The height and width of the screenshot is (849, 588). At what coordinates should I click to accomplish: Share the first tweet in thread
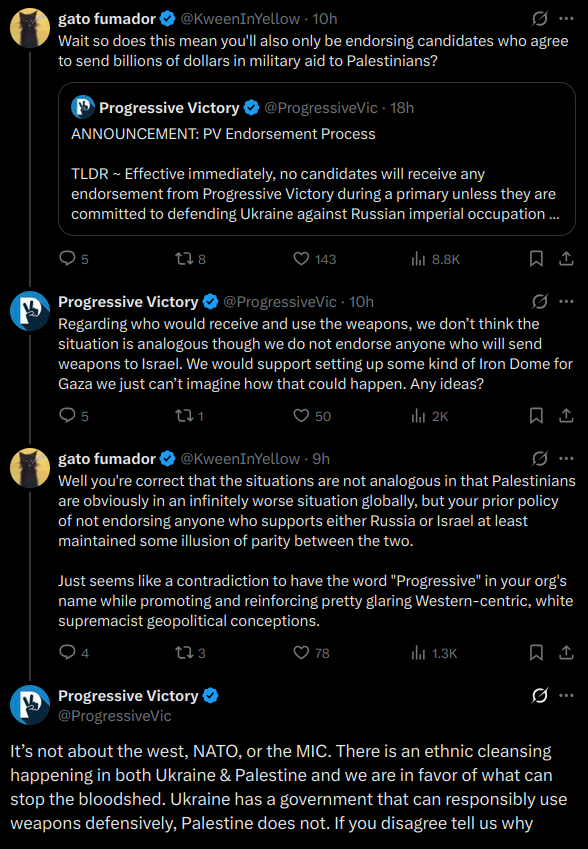566,259
